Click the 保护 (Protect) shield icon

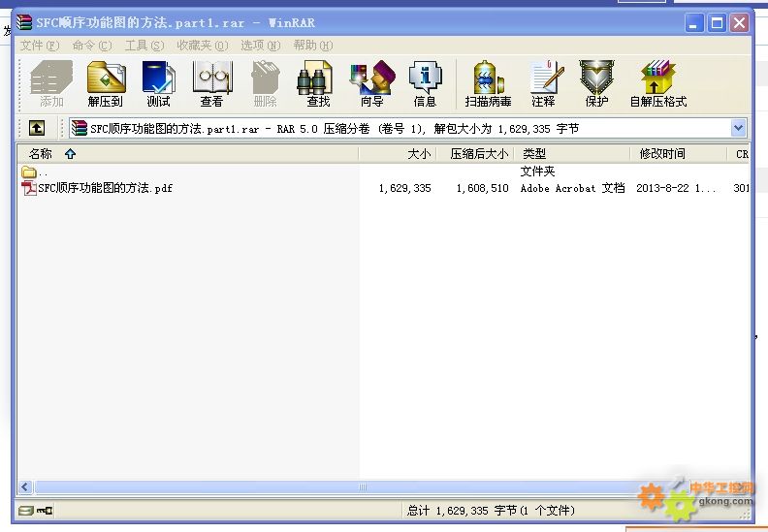click(596, 83)
